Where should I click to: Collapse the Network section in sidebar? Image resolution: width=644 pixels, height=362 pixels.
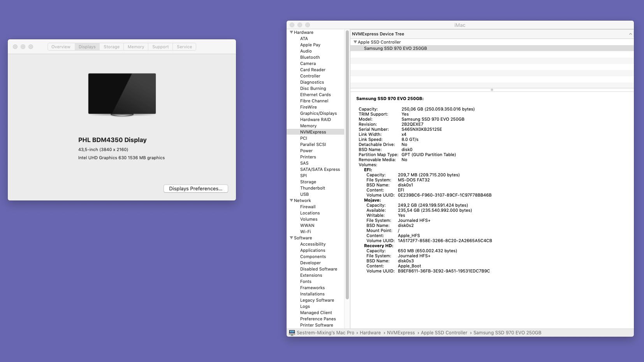coord(291,200)
